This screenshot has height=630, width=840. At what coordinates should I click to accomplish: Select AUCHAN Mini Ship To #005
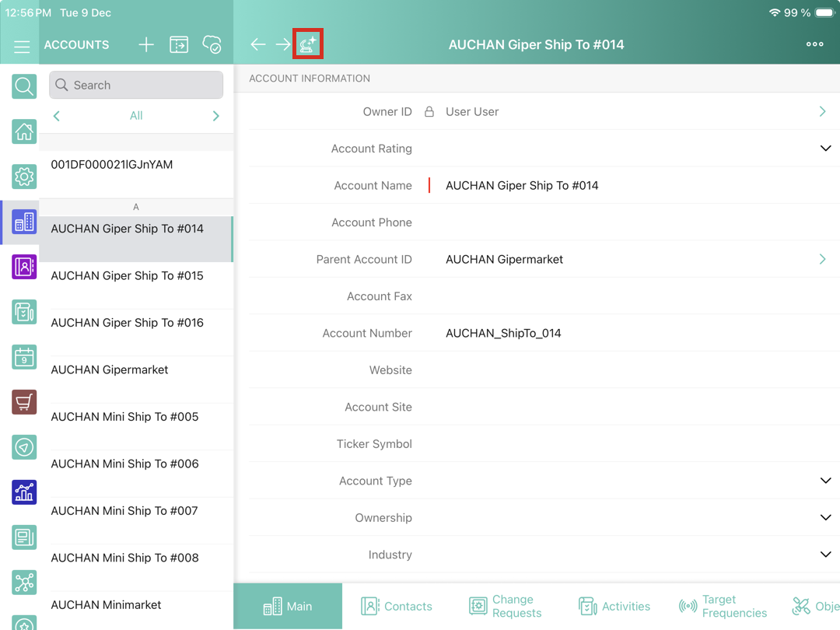124,417
